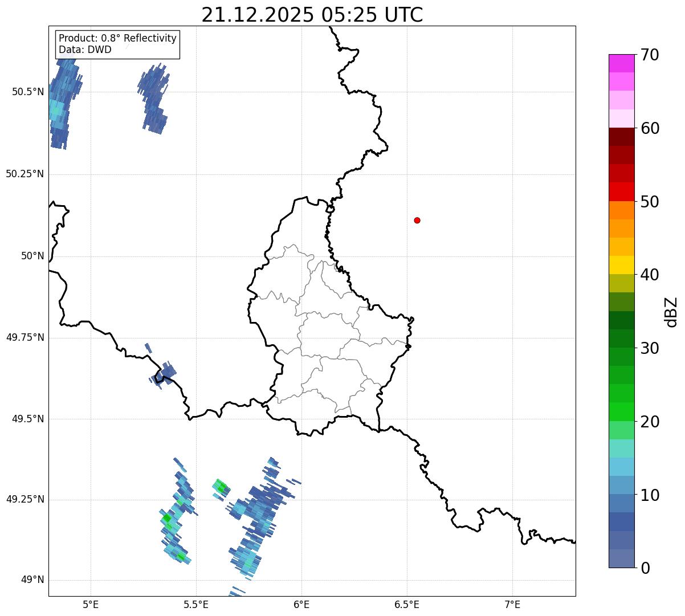Click the "49.25°N" latitude label
This screenshot has height=616, width=685.
(x=25, y=499)
